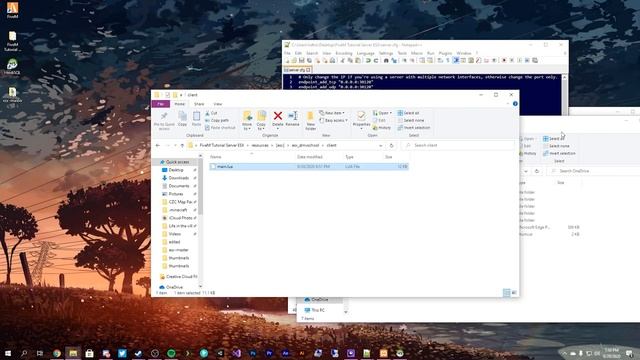Open the esx-master folder in navigation pane
640x360 pixels.
pos(176,250)
